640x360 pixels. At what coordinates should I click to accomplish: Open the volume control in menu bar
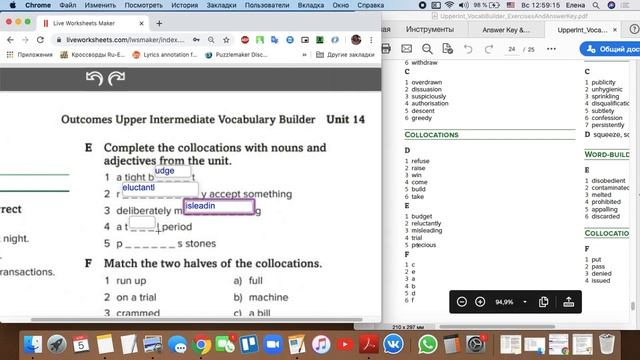[x=463, y=5]
